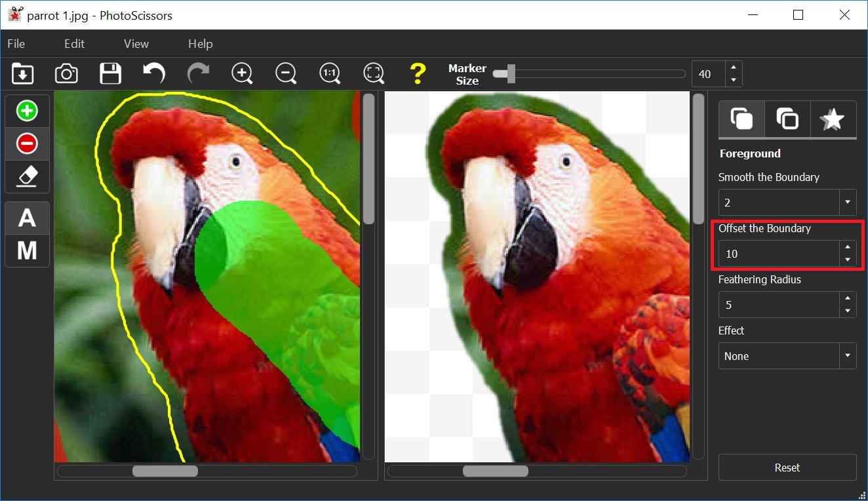Click the A automatic mode button

tap(27, 218)
